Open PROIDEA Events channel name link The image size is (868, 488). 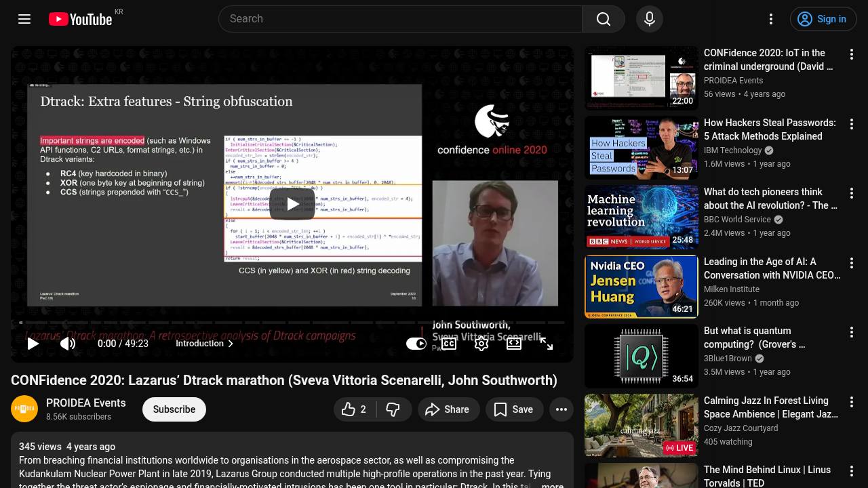click(86, 403)
